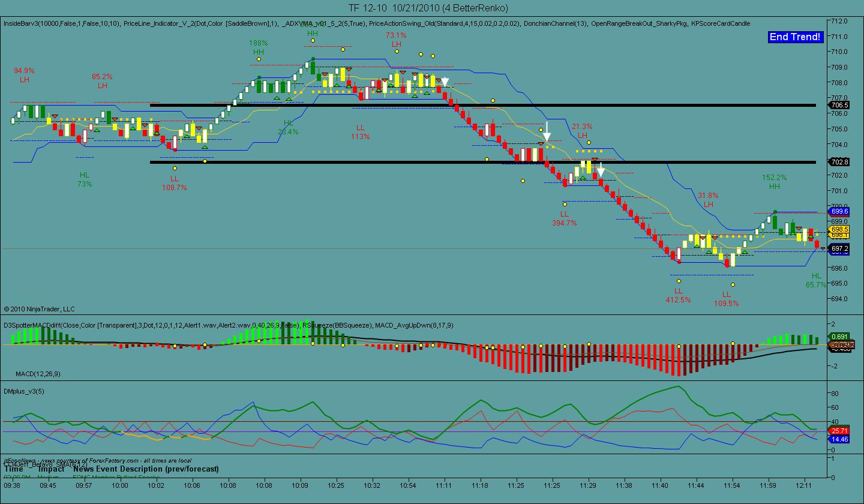
Task: Select the 704.0 price axis label
Action: pyautogui.click(x=839, y=145)
